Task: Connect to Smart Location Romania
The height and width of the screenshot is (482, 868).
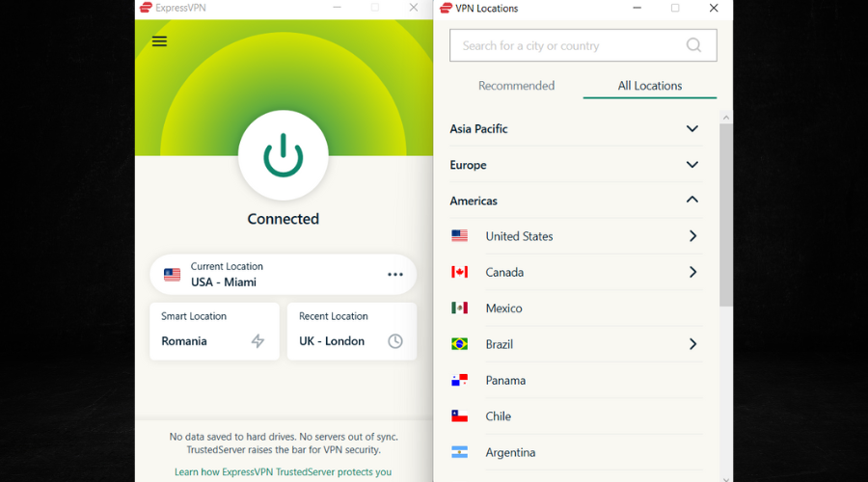Action: [214, 331]
